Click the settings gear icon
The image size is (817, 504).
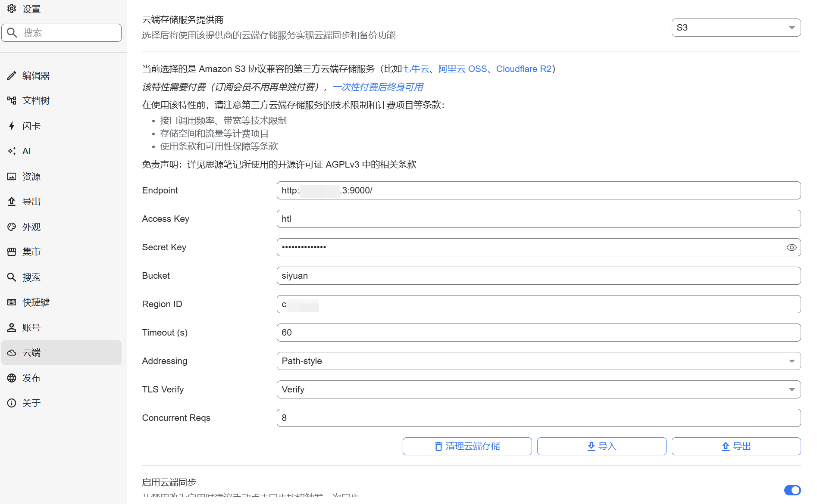12,9
